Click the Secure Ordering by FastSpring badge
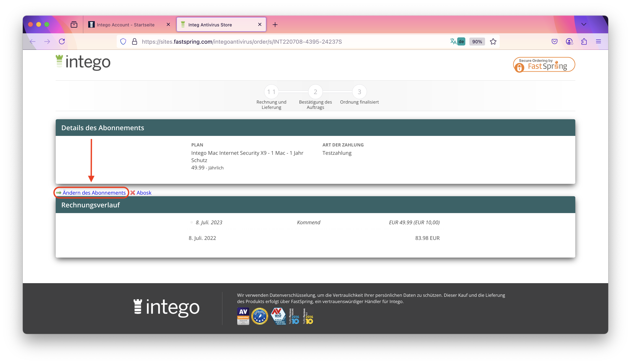 point(544,65)
